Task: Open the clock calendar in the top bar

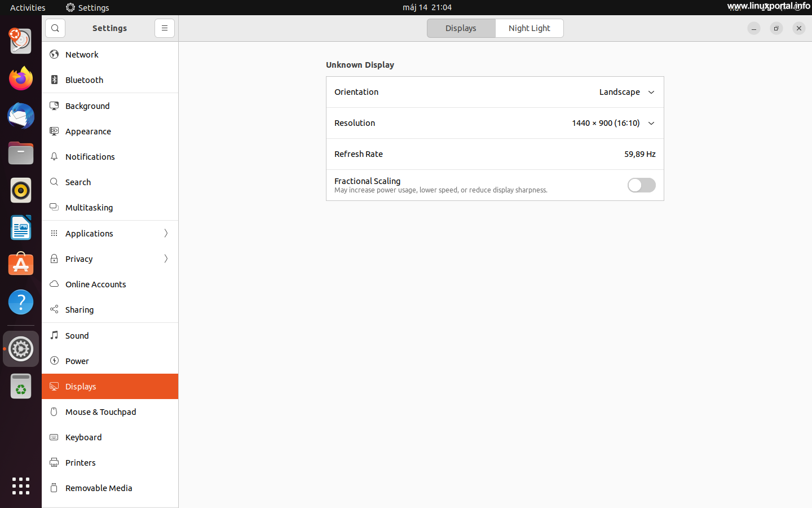Action: (x=427, y=7)
